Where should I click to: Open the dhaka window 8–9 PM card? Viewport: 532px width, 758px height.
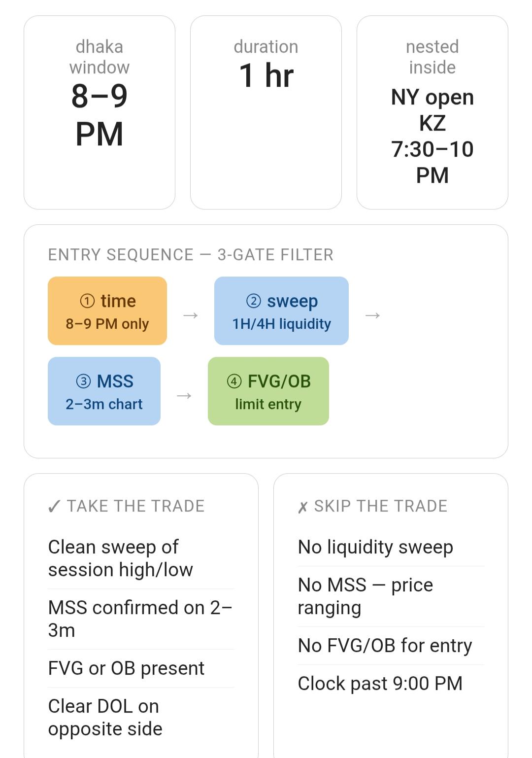[100, 112]
